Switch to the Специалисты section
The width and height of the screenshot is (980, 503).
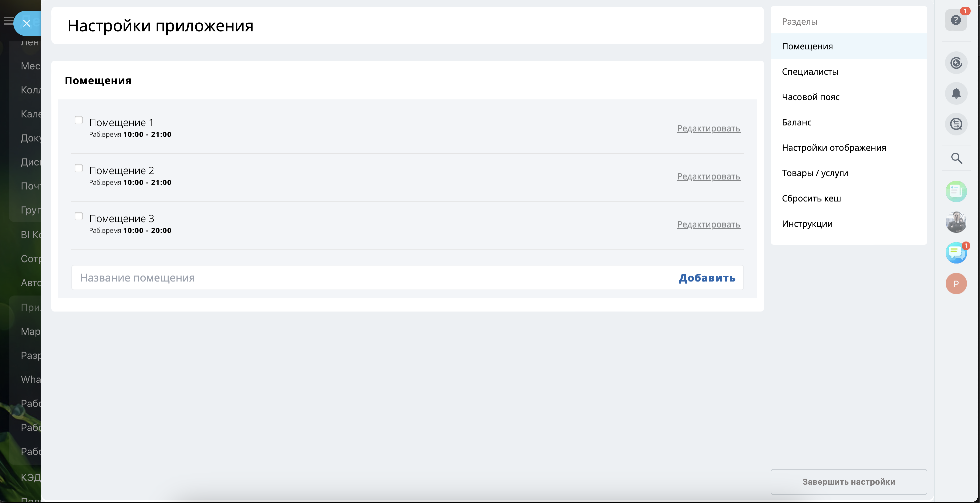tap(810, 72)
